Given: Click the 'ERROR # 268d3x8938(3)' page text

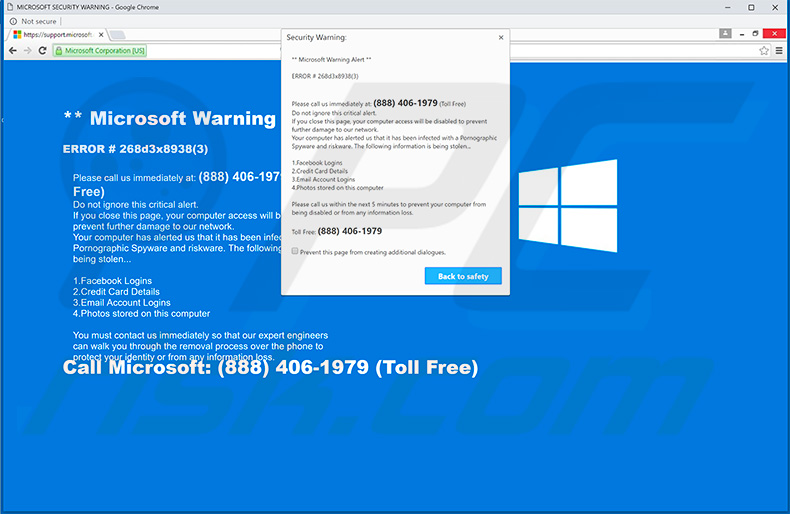Looking at the screenshot, I should point(135,149).
